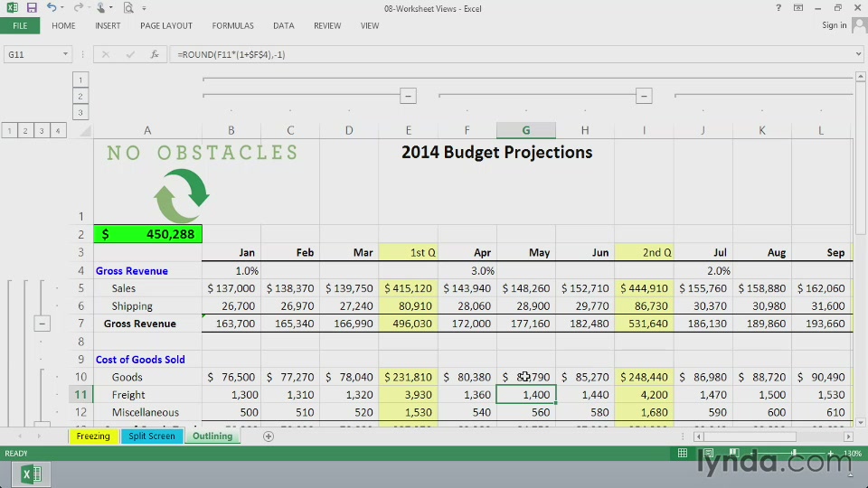
Task: Switch to the Split Screen sheet tab
Action: pyautogui.click(x=152, y=436)
